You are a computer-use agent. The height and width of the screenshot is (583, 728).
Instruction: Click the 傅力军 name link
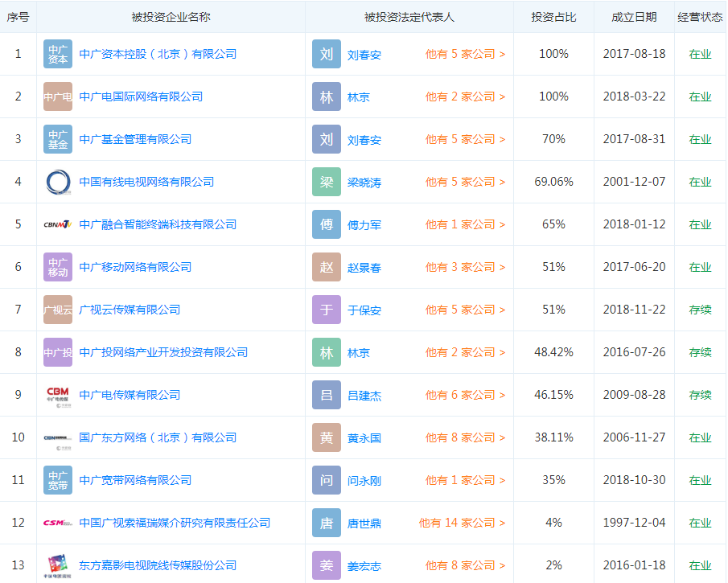[364, 226]
